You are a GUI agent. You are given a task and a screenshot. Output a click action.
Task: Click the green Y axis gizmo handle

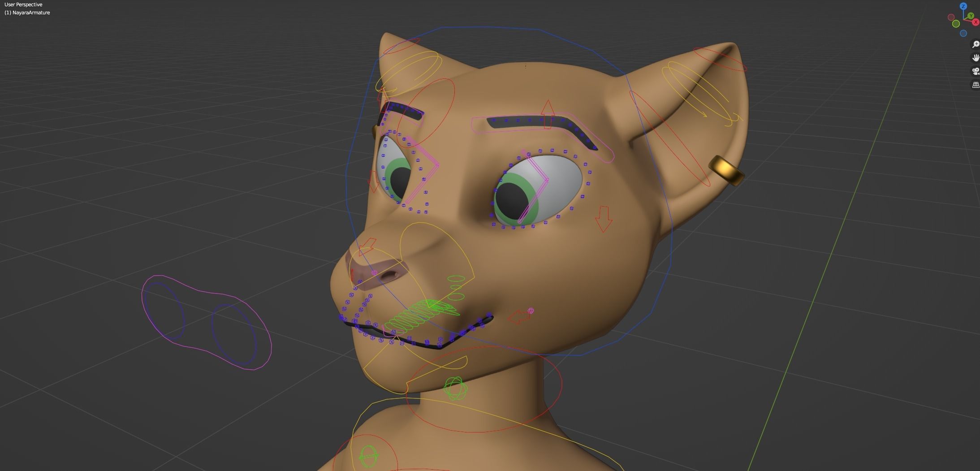point(971,16)
